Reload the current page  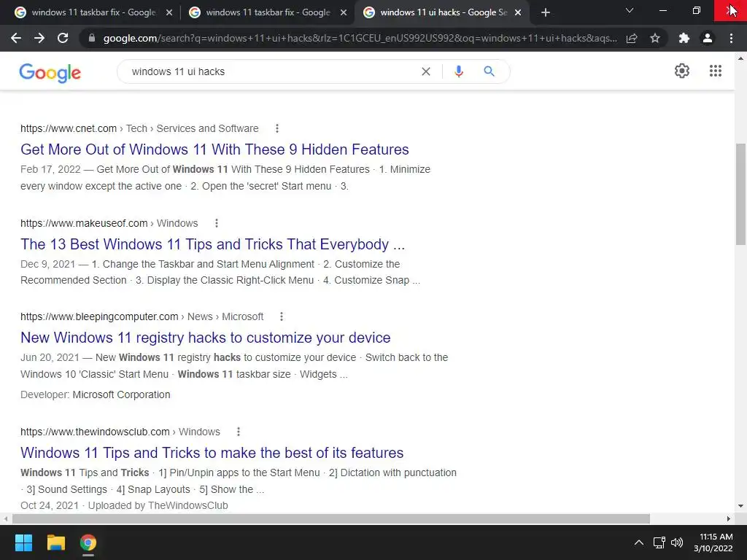coord(63,38)
